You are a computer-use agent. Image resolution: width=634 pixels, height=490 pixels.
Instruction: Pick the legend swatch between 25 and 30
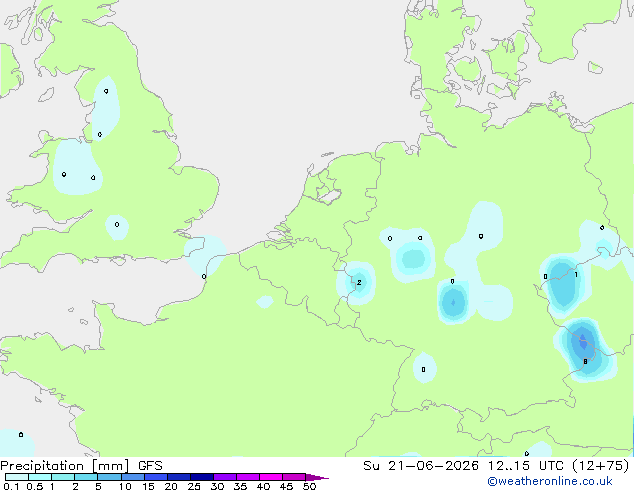click(x=202, y=477)
